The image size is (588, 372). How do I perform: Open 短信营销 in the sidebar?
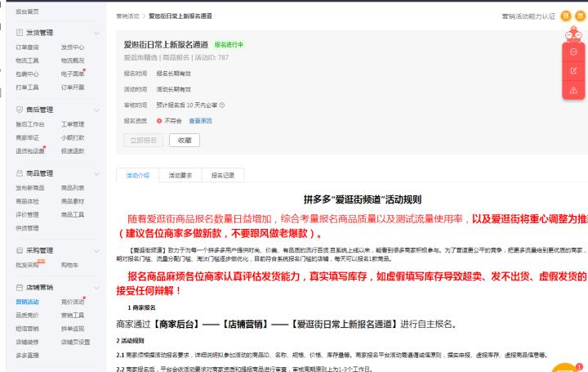click(27, 329)
